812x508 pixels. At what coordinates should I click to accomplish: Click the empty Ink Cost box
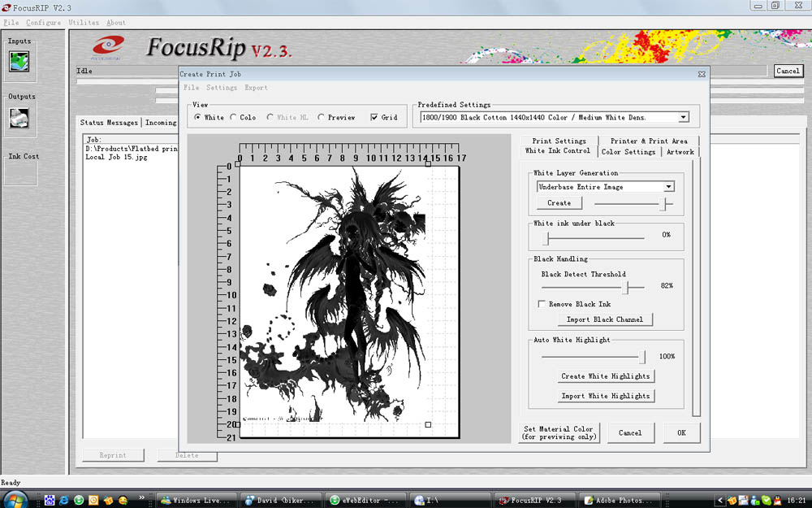pyautogui.click(x=20, y=173)
